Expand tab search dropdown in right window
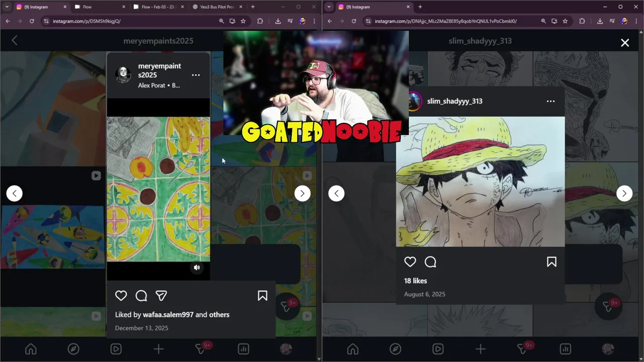Image resolution: width=644 pixels, height=362 pixels. pos(329,7)
